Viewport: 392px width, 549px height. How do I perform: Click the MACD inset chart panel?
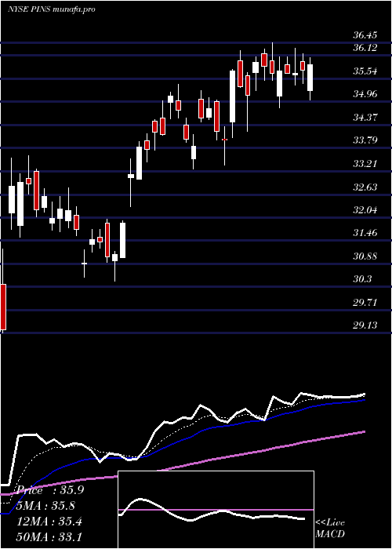click(216, 510)
